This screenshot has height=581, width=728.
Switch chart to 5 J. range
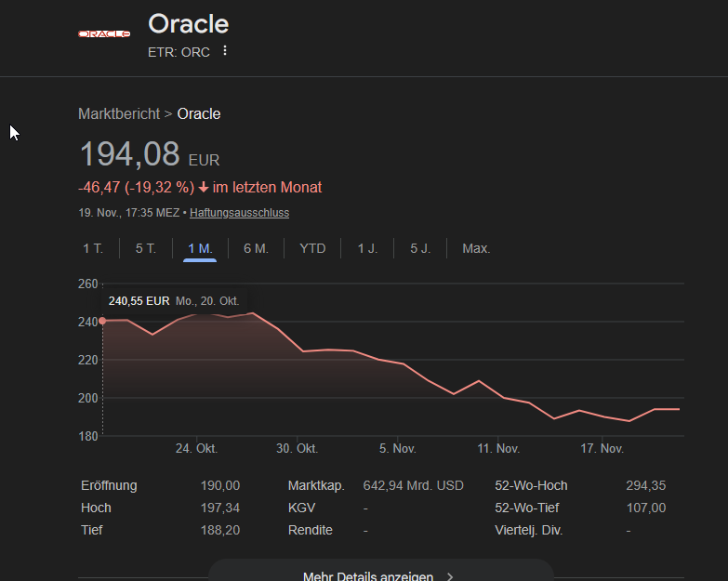(420, 248)
